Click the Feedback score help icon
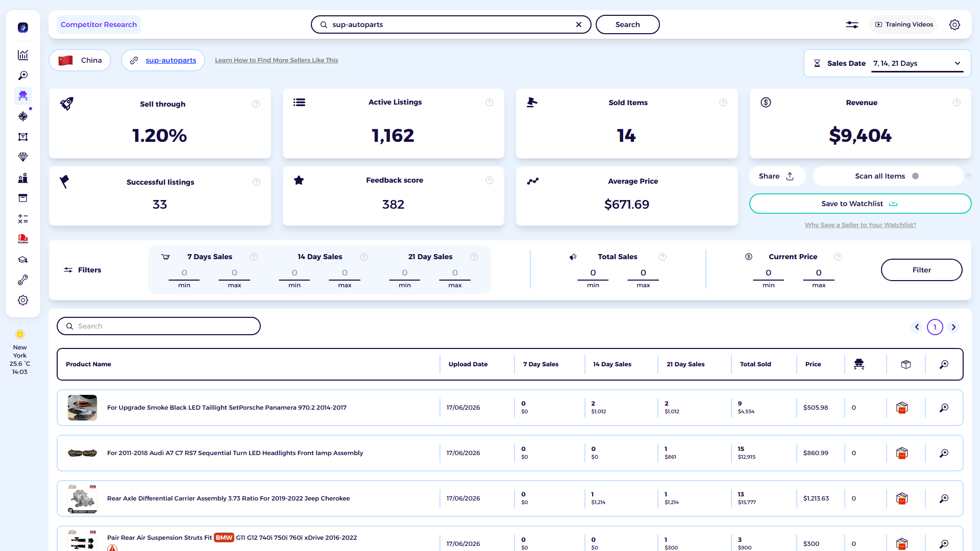980x551 pixels. coord(489,181)
